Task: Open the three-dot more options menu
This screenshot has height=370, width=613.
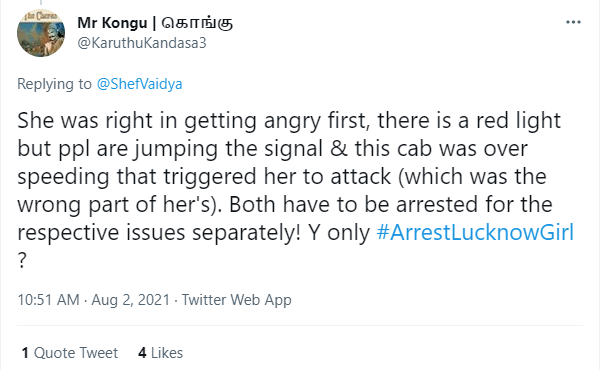Action: tap(573, 22)
